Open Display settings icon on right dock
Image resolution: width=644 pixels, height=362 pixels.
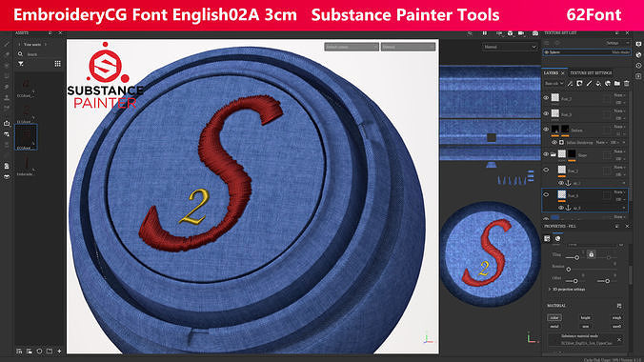point(638,44)
